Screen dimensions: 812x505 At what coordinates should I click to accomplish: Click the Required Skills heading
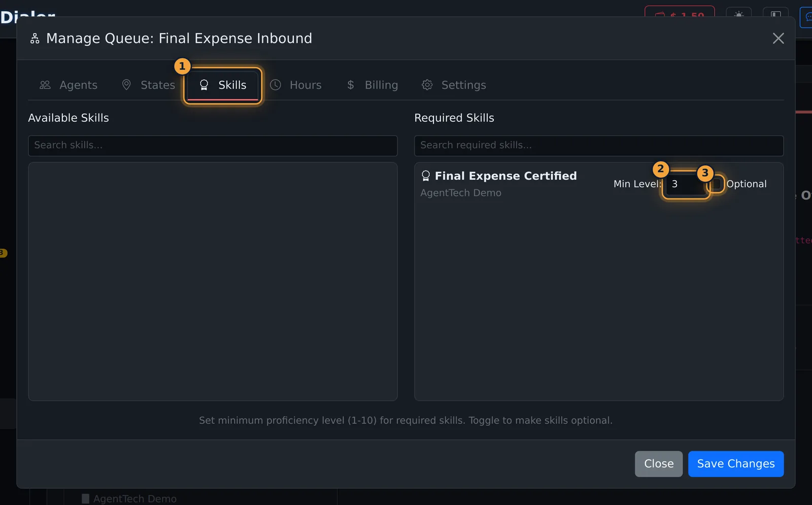[454, 118]
